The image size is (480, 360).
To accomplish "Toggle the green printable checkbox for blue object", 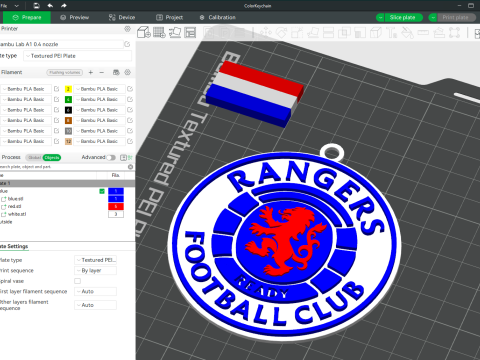I will click(102, 191).
